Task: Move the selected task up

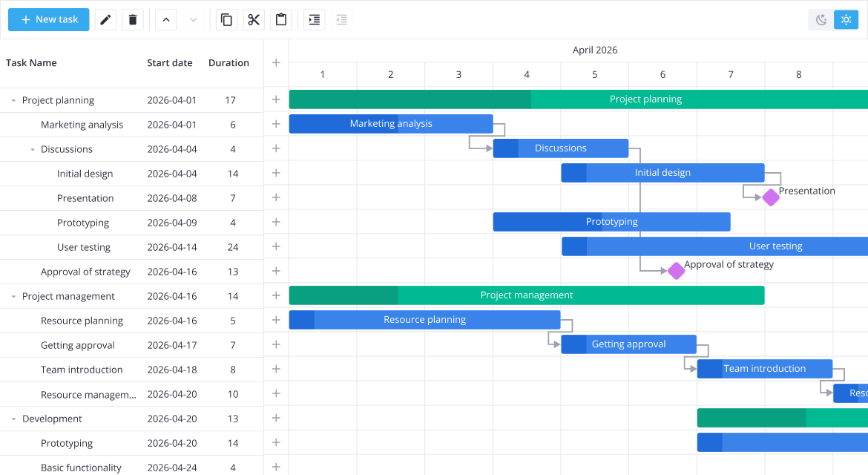Action: click(166, 19)
